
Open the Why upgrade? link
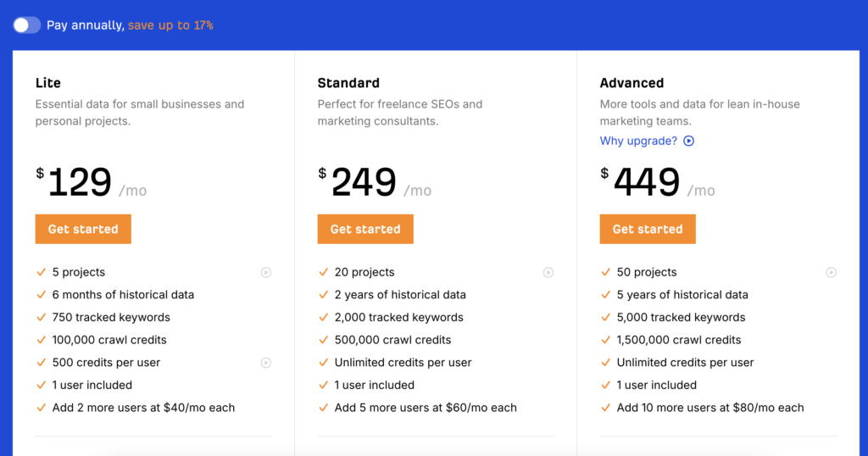[x=638, y=142]
